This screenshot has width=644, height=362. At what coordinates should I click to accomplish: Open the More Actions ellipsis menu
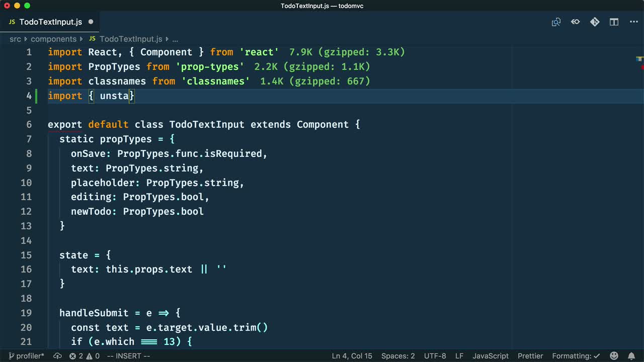[x=633, y=22]
